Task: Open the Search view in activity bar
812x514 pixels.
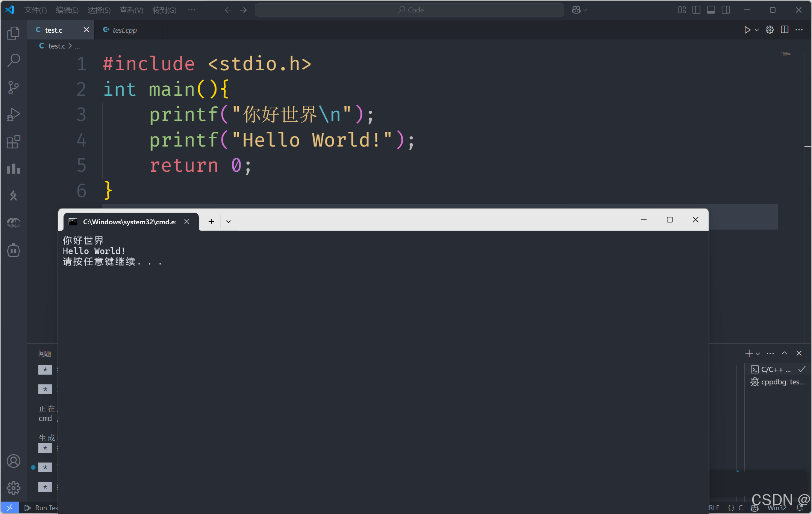Action: (14, 60)
